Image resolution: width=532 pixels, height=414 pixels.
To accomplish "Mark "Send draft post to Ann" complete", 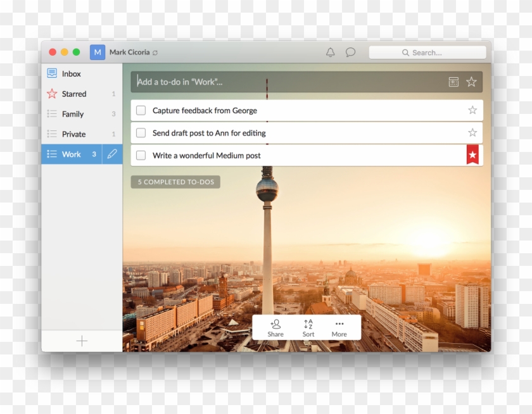I will [141, 132].
